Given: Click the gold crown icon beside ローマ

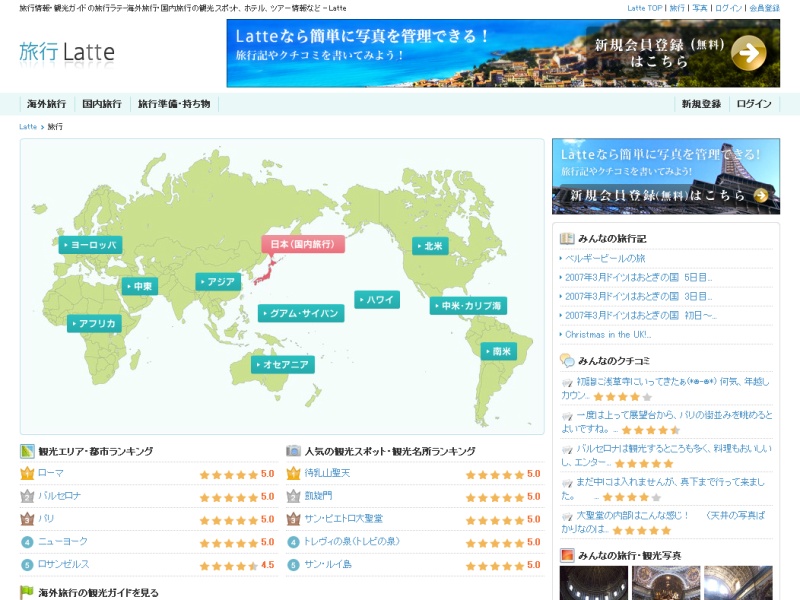Looking at the screenshot, I should [x=25, y=474].
